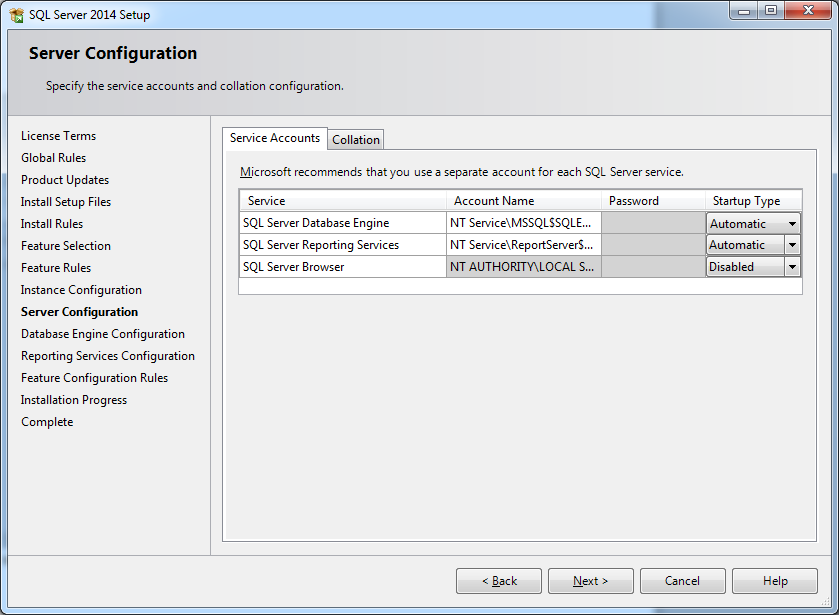Screen dimensions: 839x615
Task: Maximize the SQL Server 2014 Setup window
Action: coord(771,11)
